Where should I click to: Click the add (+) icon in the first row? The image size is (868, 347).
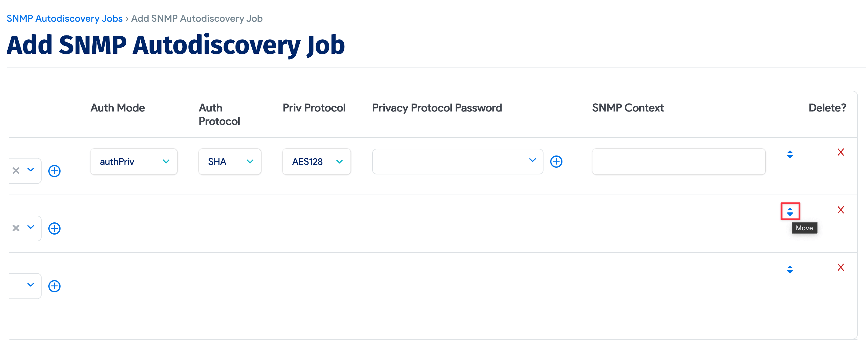pyautogui.click(x=54, y=171)
